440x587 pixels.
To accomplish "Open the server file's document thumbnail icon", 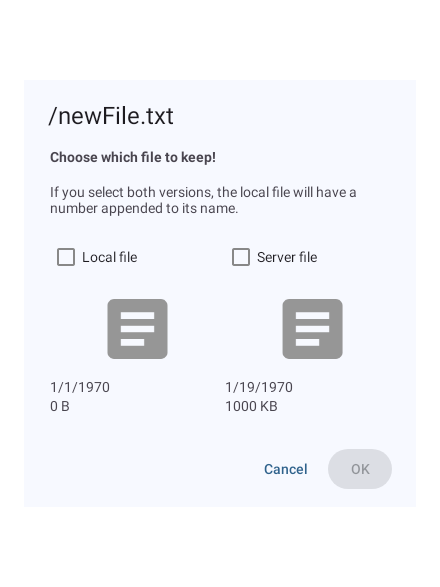I will click(312, 329).
